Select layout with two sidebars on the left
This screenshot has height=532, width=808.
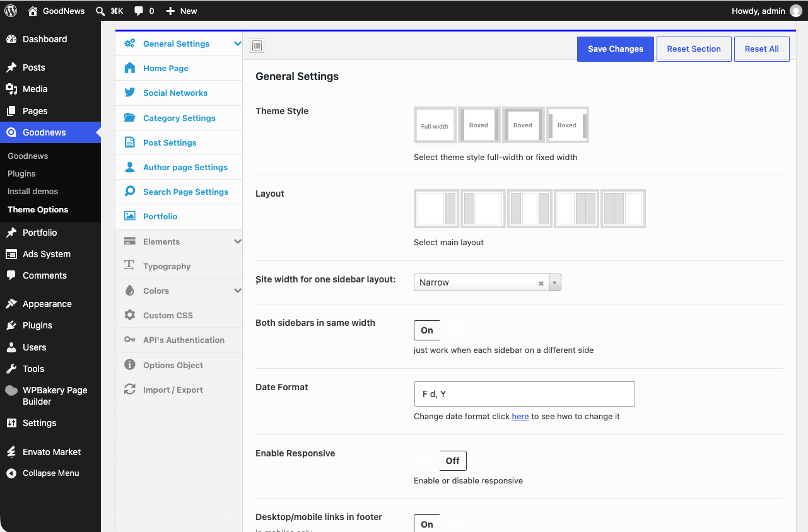point(623,209)
